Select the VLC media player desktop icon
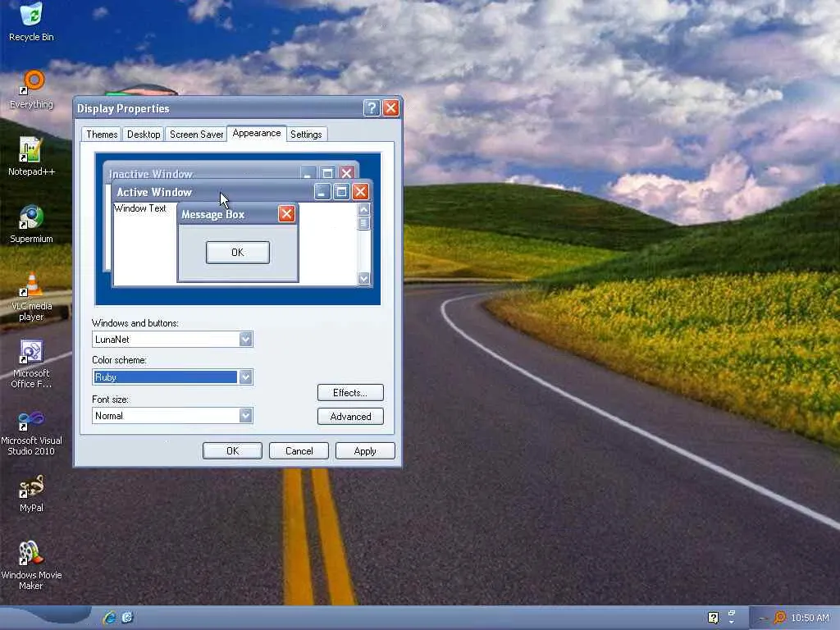Image resolution: width=840 pixels, height=630 pixels. [x=31, y=296]
